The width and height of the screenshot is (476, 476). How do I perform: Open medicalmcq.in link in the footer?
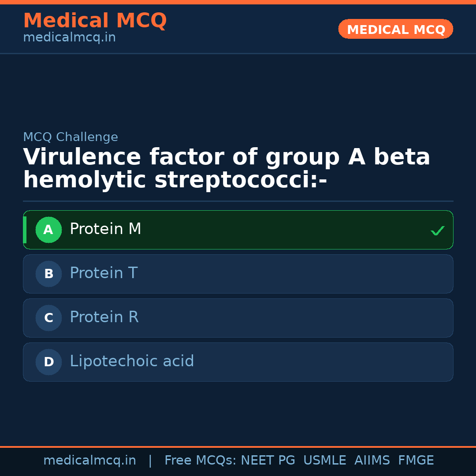(89, 461)
